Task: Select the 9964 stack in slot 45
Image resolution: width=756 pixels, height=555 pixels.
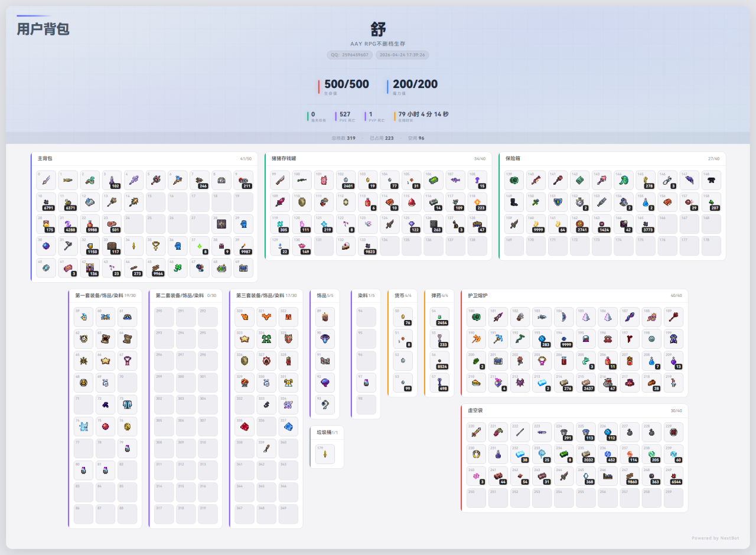Action: point(155,267)
